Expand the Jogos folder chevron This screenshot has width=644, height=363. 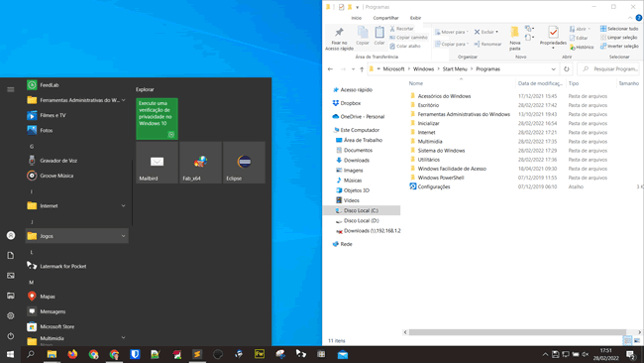click(123, 236)
